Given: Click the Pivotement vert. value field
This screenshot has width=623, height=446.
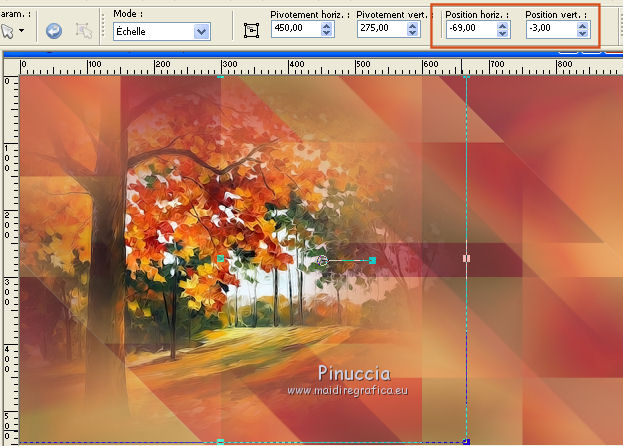Looking at the screenshot, I should tap(382, 28).
